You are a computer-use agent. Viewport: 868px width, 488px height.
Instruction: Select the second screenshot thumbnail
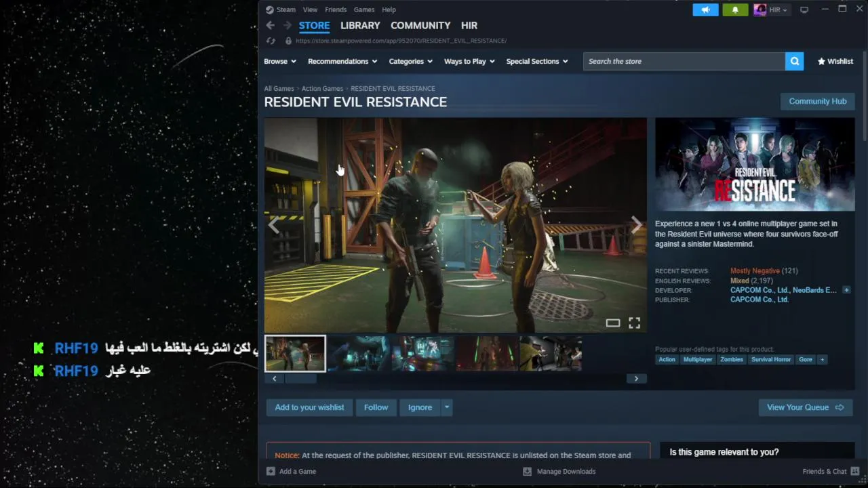(x=359, y=354)
